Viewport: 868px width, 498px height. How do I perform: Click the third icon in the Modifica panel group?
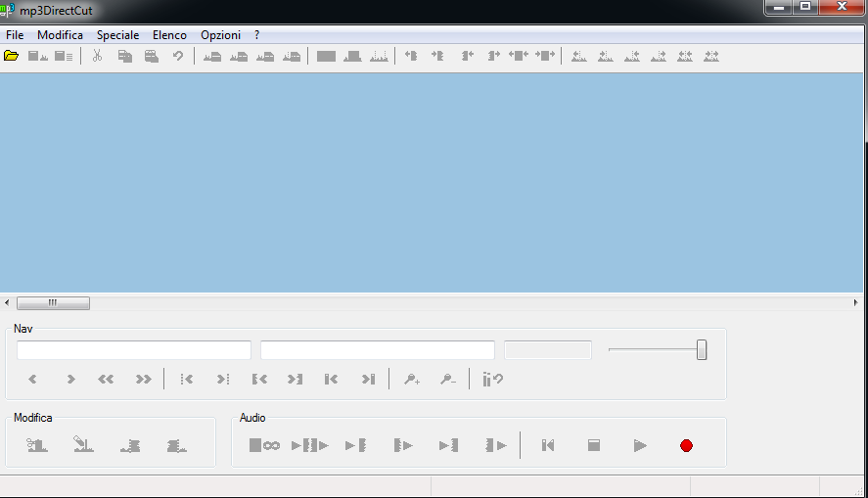click(130, 445)
